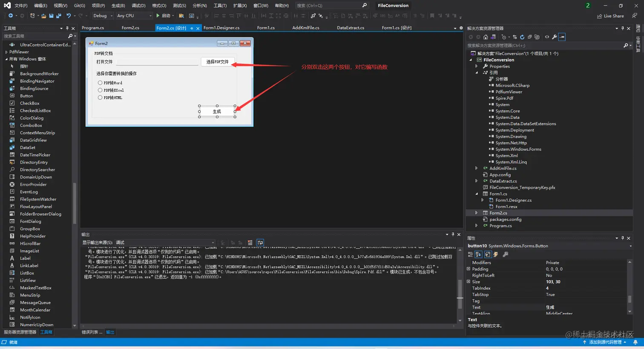The image size is (644, 349).
Task: Click Refresh icon in Solution Explorer
Action: coord(522,37)
